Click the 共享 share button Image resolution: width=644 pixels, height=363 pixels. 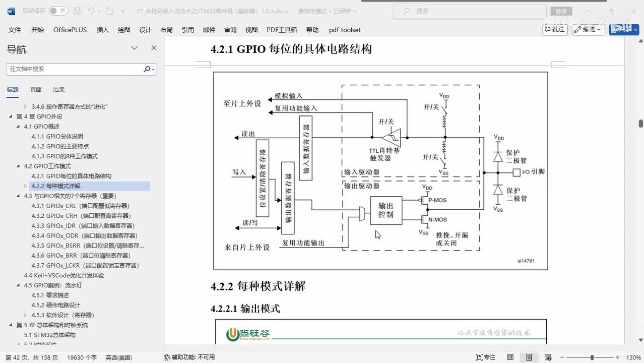[x=624, y=29]
